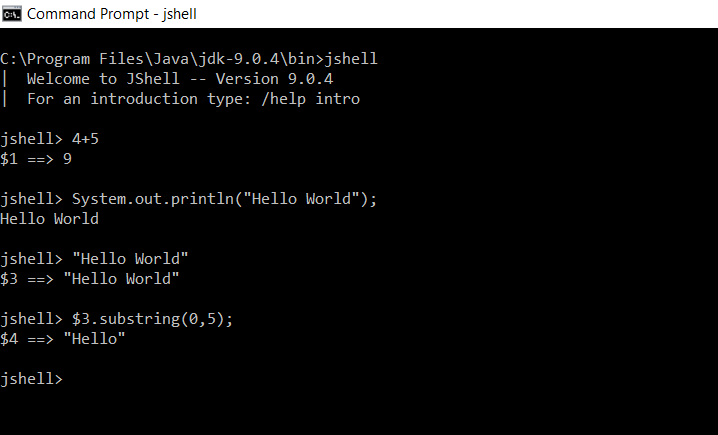The width and height of the screenshot is (718, 435).
Task: Click the "$1 ==> 9" result line
Action: (36, 159)
